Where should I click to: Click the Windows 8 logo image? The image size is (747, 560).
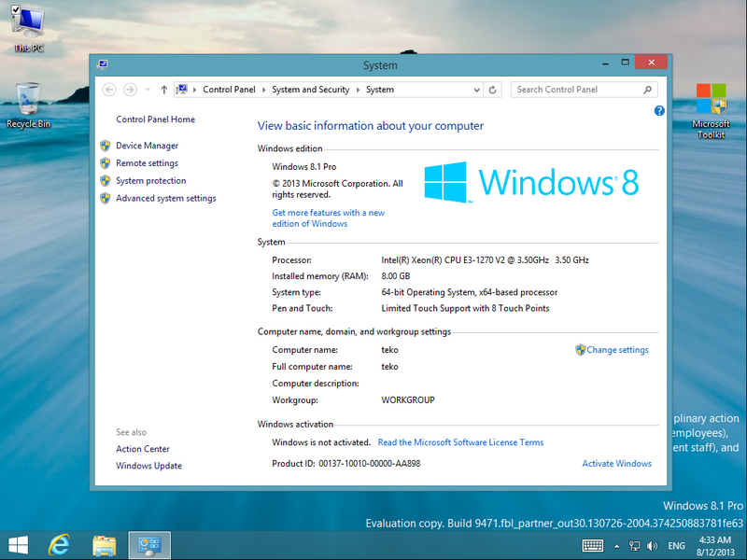point(531,182)
